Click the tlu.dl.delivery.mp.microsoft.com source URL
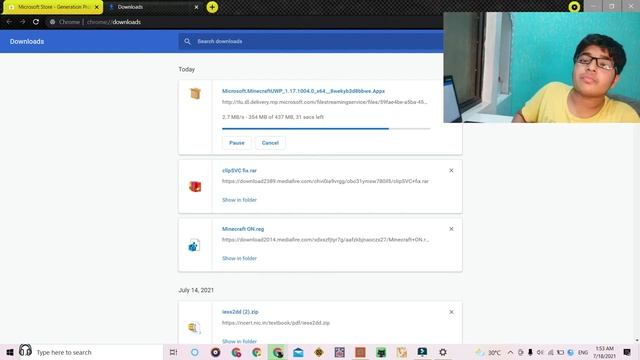640x360 pixels. click(x=324, y=102)
